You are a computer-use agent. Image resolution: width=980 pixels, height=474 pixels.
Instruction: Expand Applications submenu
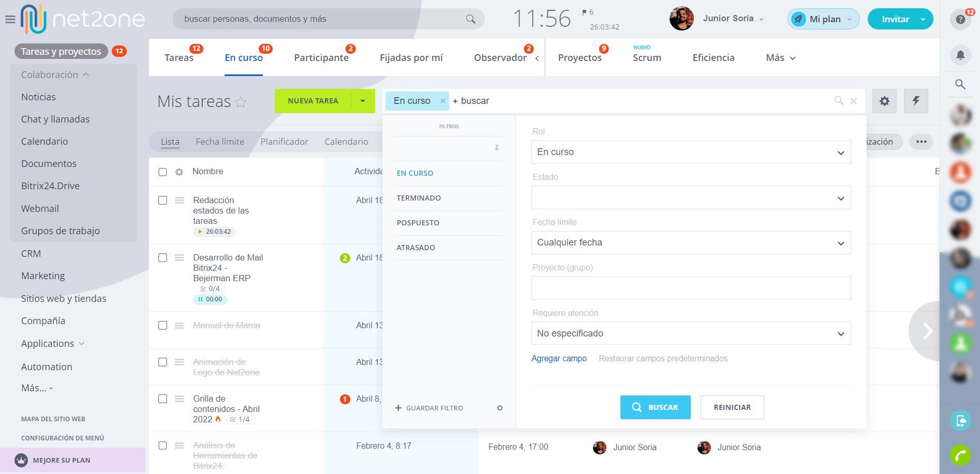point(53,344)
